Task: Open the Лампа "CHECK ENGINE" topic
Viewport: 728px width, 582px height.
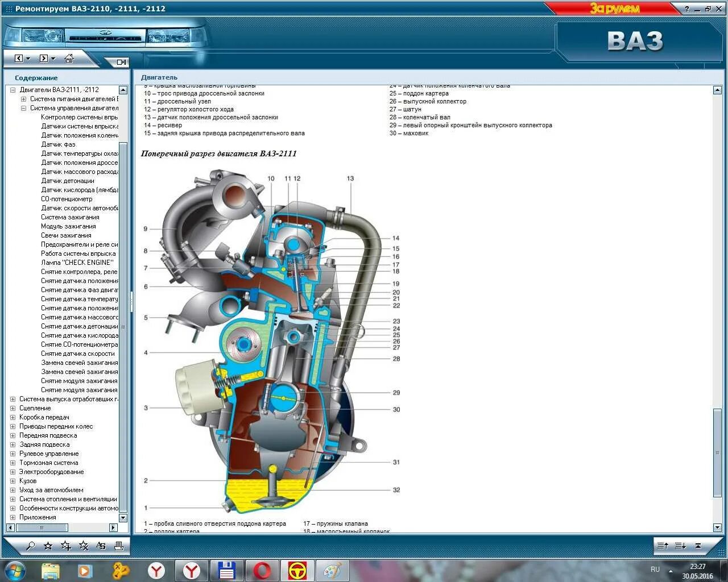Action: (77, 263)
